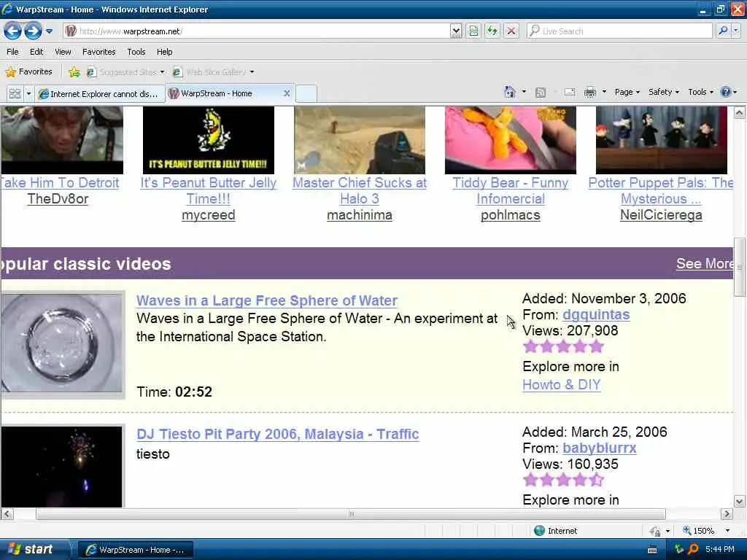The image size is (747, 560).
Task: Open the Windows start button
Action: point(34,550)
